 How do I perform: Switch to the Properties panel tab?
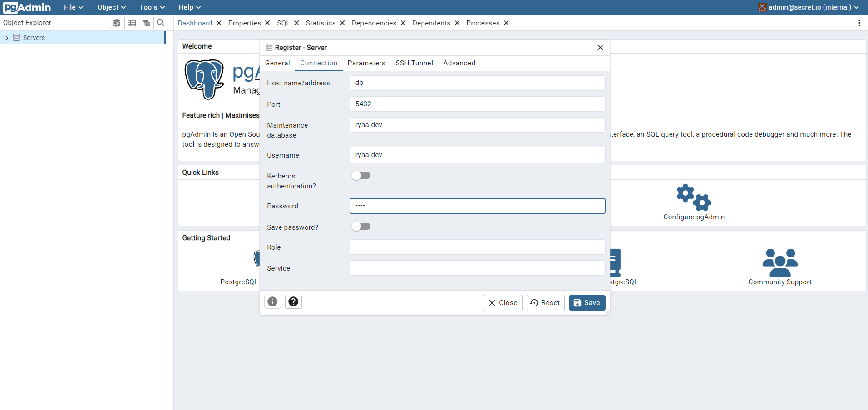244,23
